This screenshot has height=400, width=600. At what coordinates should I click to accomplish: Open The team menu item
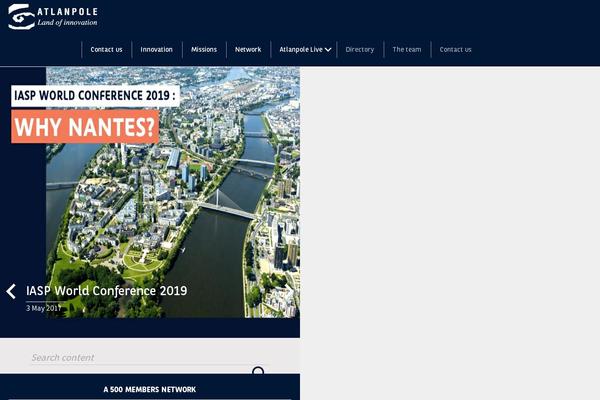tap(406, 49)
